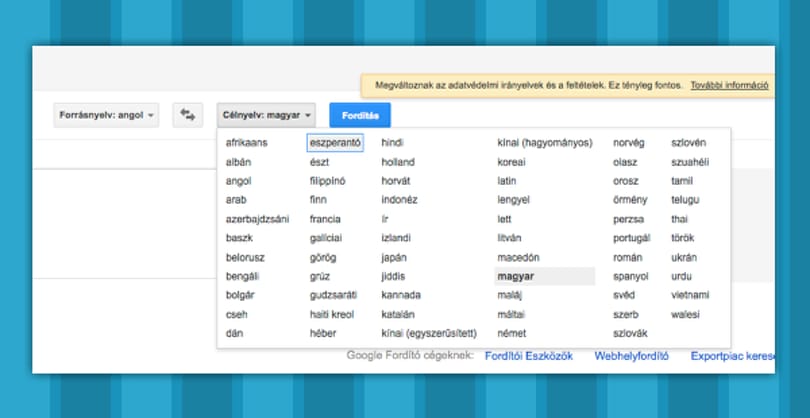Click the blue Fordítás button
Viewport: 810px width, 418px height.
[x=360, y=115]
